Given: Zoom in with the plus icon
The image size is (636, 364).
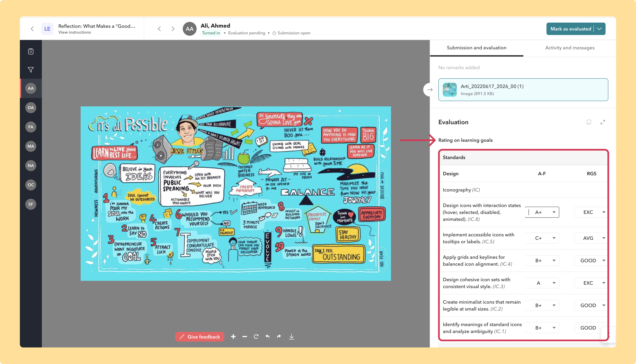Looking at the screenshot, I should [233, 337].
